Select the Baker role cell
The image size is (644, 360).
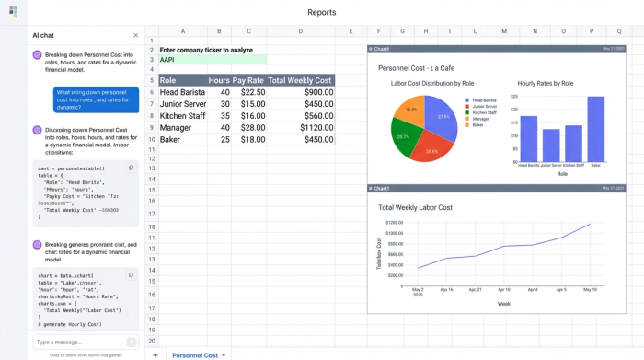click(x=183, y=140)
